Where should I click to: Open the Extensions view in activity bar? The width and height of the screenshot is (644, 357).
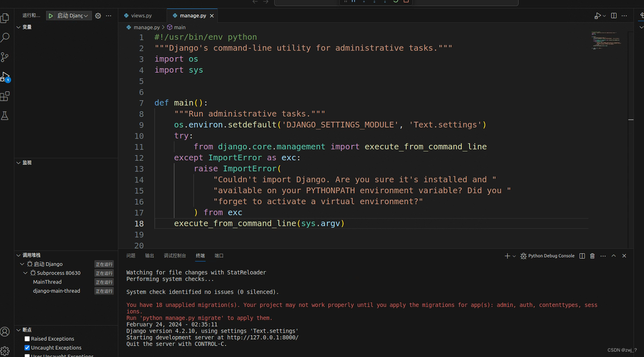point(5,96)
